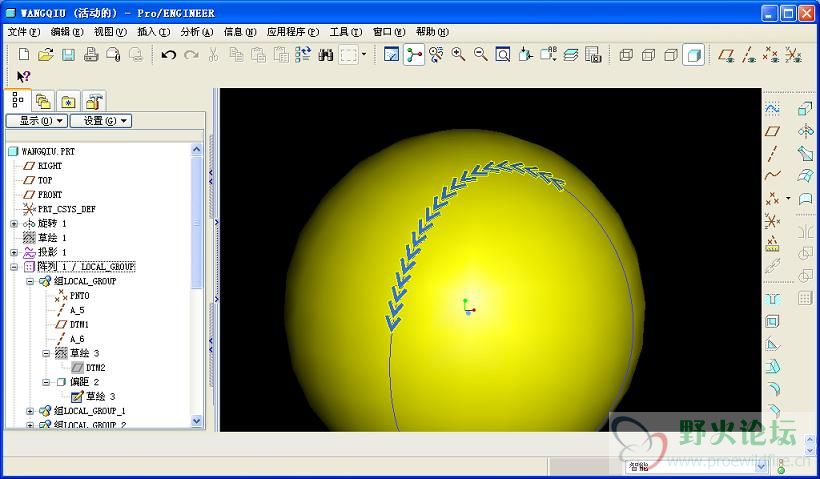820x479 pixels.
Task: Switch to No Hidden display mode
Action: pyautogui.click(x=671, y=54)
